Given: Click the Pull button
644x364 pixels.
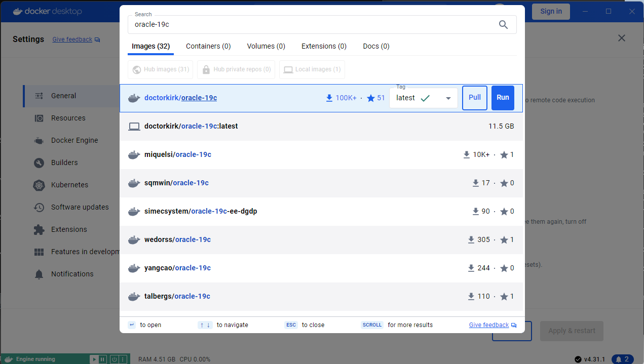Looking at the screenshot, I should coord(475,98).
